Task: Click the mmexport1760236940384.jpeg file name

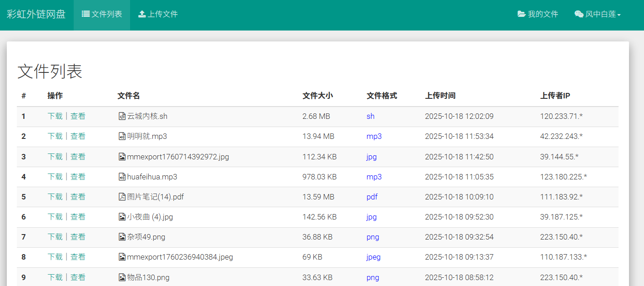Action: [x=180, y=257]
